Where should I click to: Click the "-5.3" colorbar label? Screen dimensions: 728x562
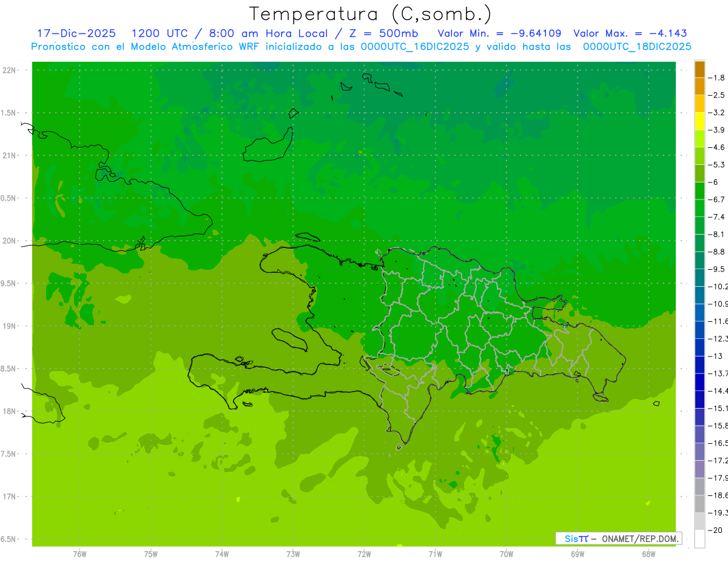[x=718, y=164]
